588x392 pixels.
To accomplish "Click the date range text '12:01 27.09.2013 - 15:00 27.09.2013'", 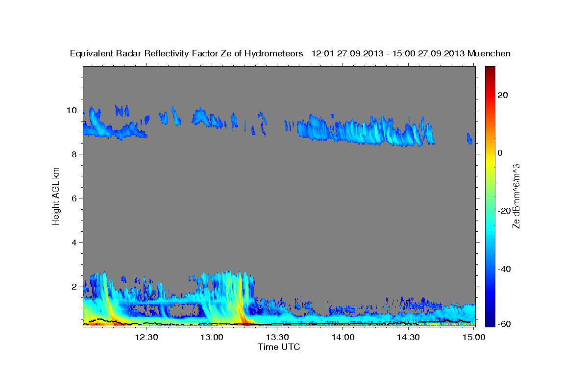I will pos(388,53).
